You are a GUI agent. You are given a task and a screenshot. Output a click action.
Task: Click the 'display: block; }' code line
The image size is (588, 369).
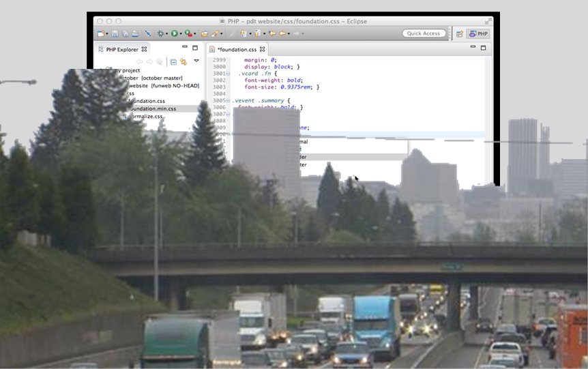pos(272,67)
